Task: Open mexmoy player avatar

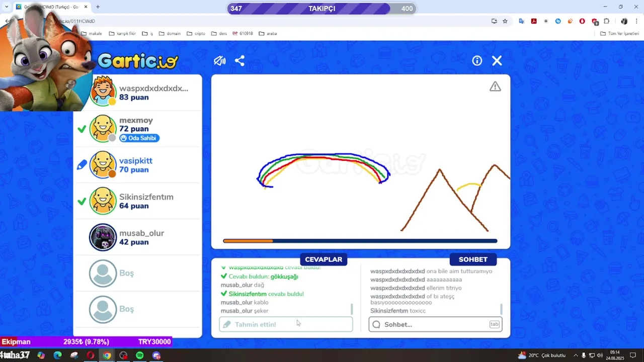Action: tap(103, 129)
